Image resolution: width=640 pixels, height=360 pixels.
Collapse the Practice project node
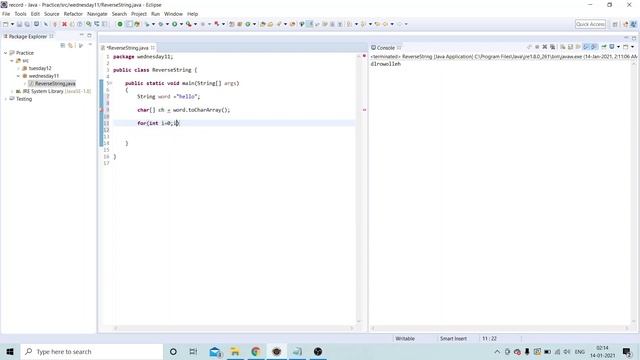[6, 53]
